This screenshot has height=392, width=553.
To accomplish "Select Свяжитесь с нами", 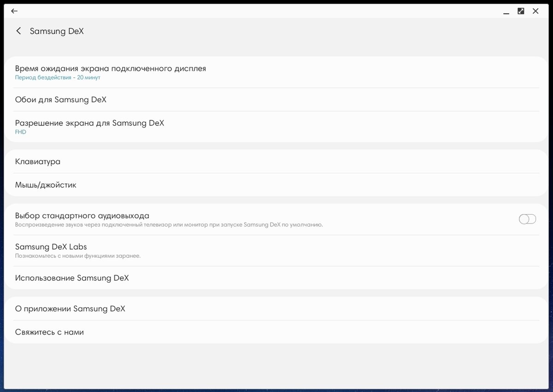I will (276, 332).
